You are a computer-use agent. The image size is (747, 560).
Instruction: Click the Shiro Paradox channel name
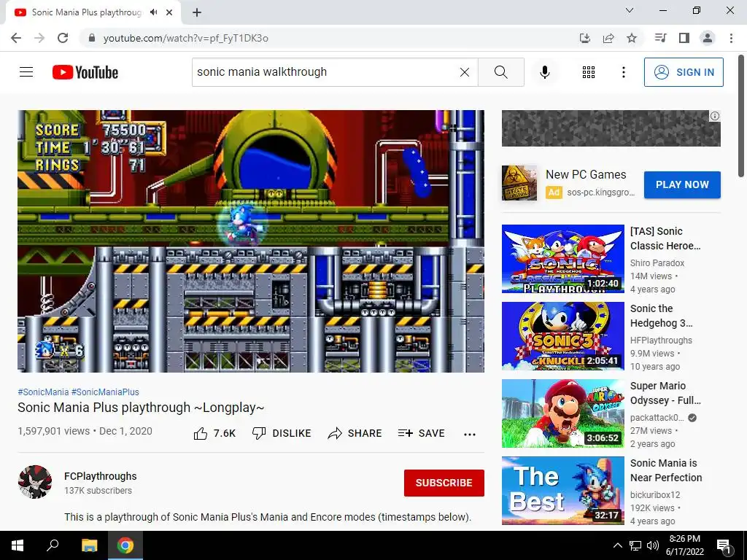click(x=657, y=262)
